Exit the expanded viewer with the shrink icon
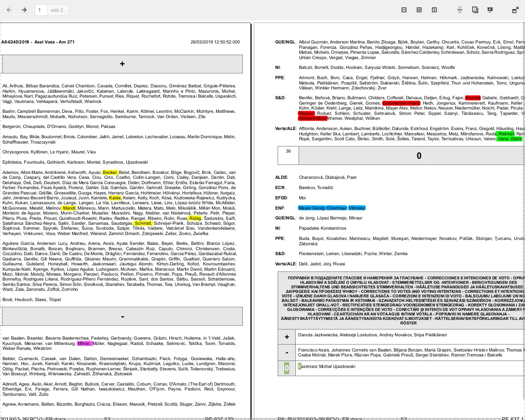525x420 pixels. tap(516, 10)
